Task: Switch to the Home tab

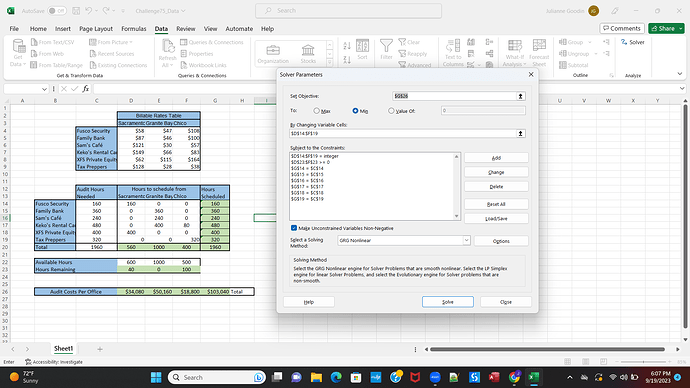Action: [38, 29]
